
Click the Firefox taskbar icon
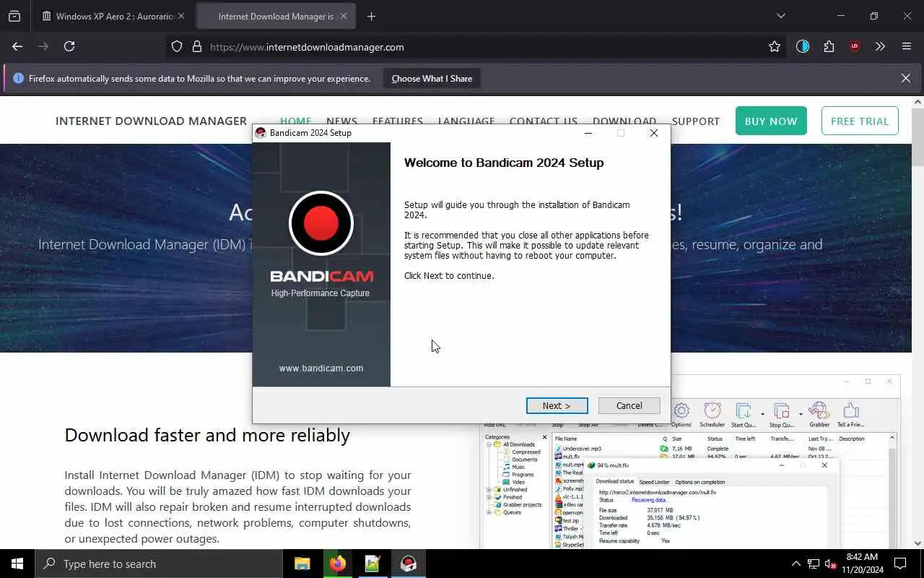[338, 564]
